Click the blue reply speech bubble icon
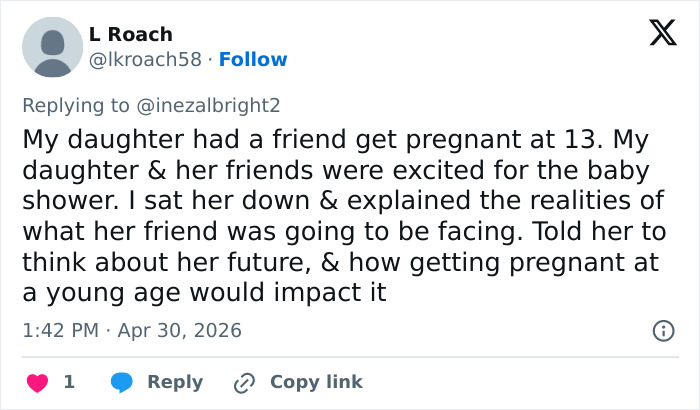700x410 pixels. coord(122,382)
